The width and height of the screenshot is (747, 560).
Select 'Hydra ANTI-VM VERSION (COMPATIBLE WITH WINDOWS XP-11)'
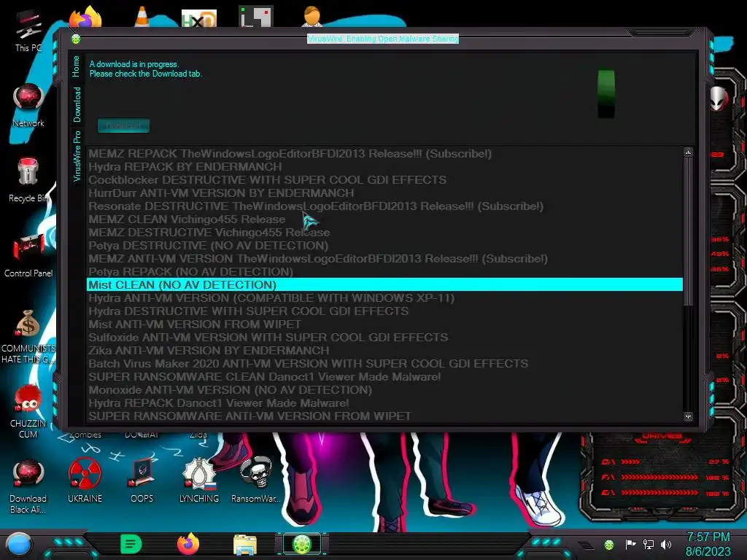385,298
